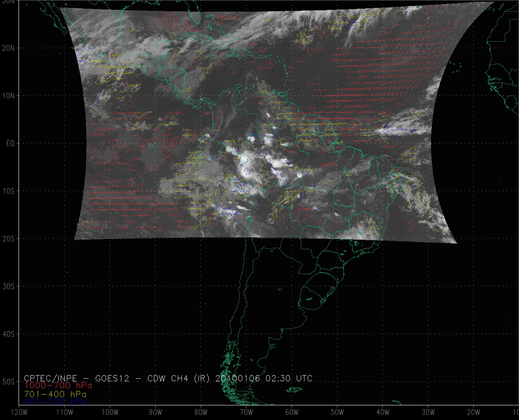Click the 10S latitude axis label
Screen dimensions: 519x420
pos(8,191)
